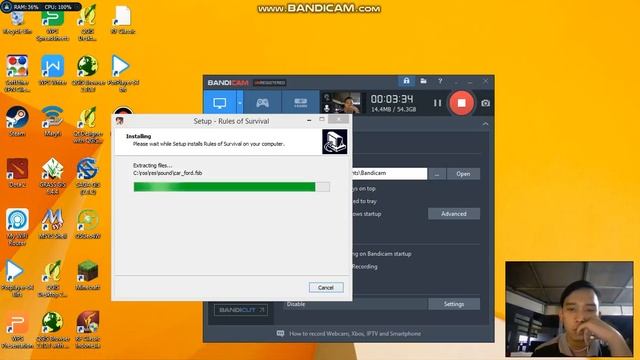This screenshot has height=360, width=640.
Task: Select the Dota 2 desktop icon
Action: coord(17,173)
